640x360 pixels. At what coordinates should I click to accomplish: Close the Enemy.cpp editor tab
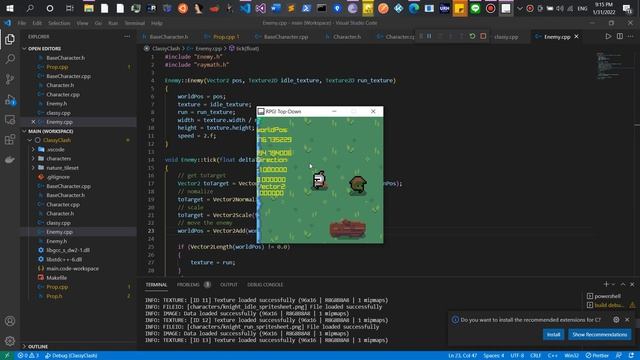(576, 36)
